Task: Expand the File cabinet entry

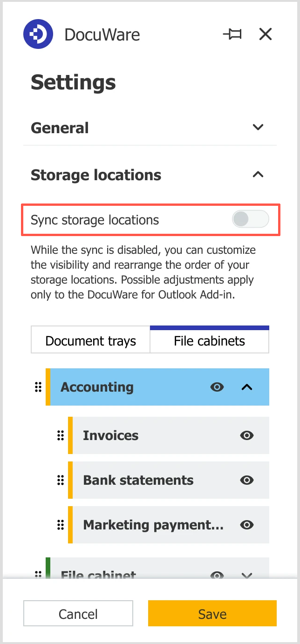Action: coord(246,575)
